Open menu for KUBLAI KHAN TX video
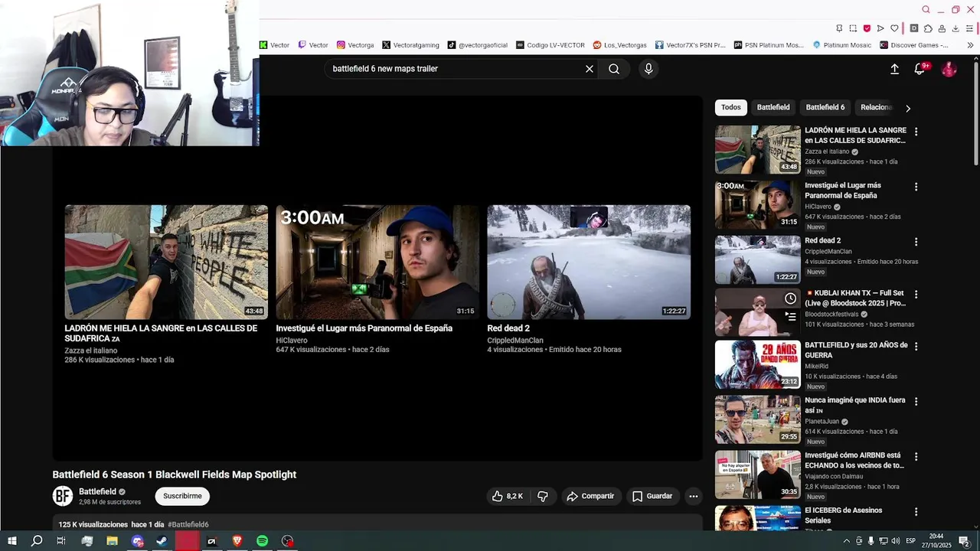Screen dimensions: 980x551 916,294
